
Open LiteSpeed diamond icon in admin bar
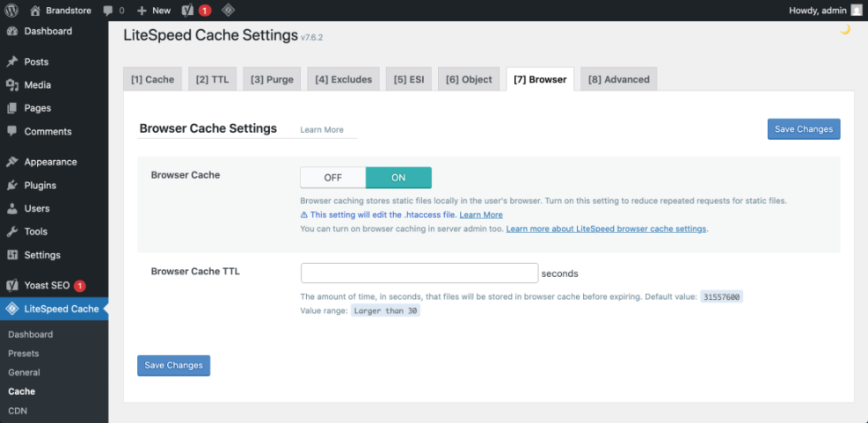pos(227,10)
